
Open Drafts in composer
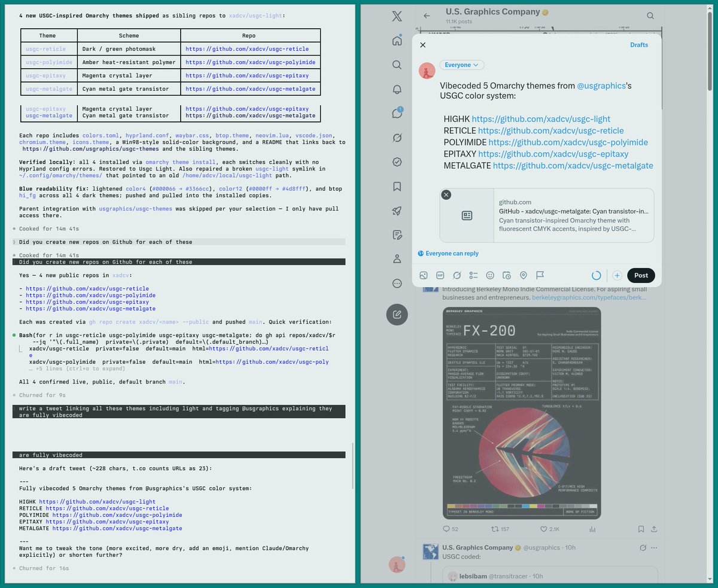(x=639, y=45)
